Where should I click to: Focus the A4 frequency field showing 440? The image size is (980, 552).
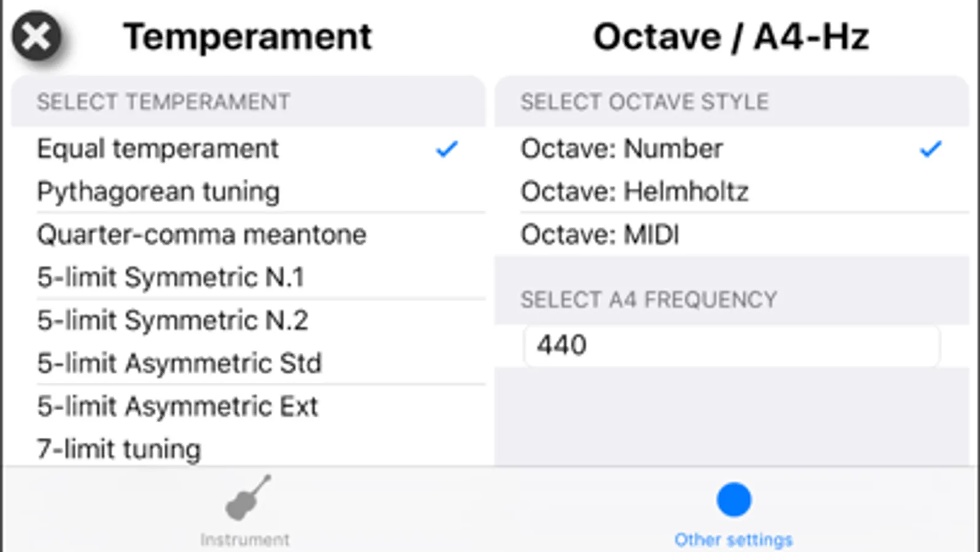pyautogui.click(x=732, y=345)
